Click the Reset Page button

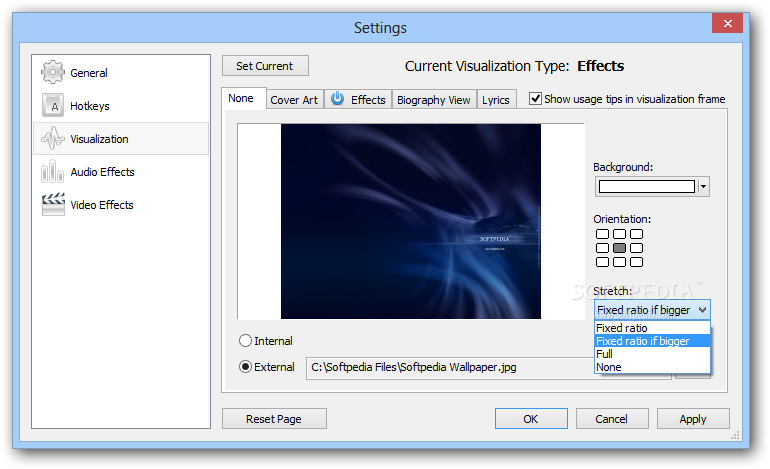pyautogui.click(x=274, y=419)
